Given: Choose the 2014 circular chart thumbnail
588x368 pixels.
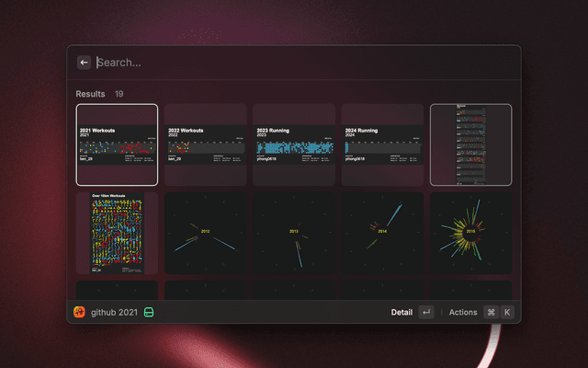Looking at the screenshot, I should click(x=382, y=233).
